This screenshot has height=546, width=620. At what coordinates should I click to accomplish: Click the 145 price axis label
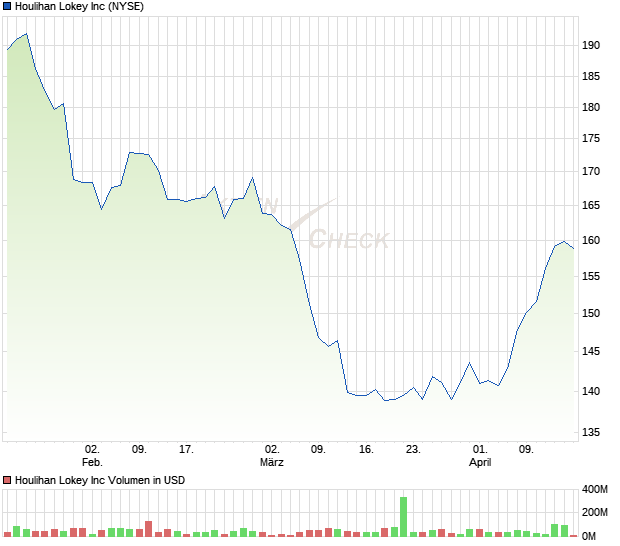(x=591, y=351)
